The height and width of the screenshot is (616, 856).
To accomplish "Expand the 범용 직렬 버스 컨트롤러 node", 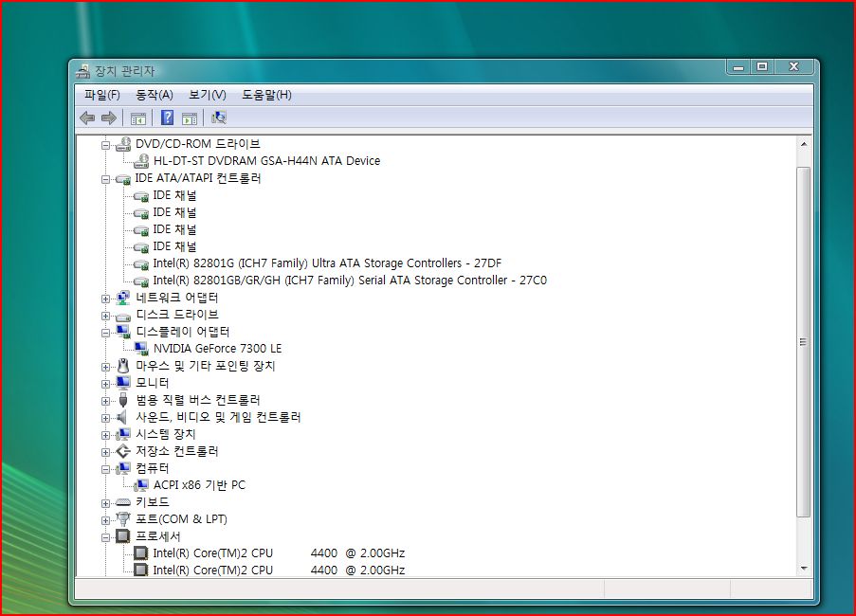I will pos(105,401).
